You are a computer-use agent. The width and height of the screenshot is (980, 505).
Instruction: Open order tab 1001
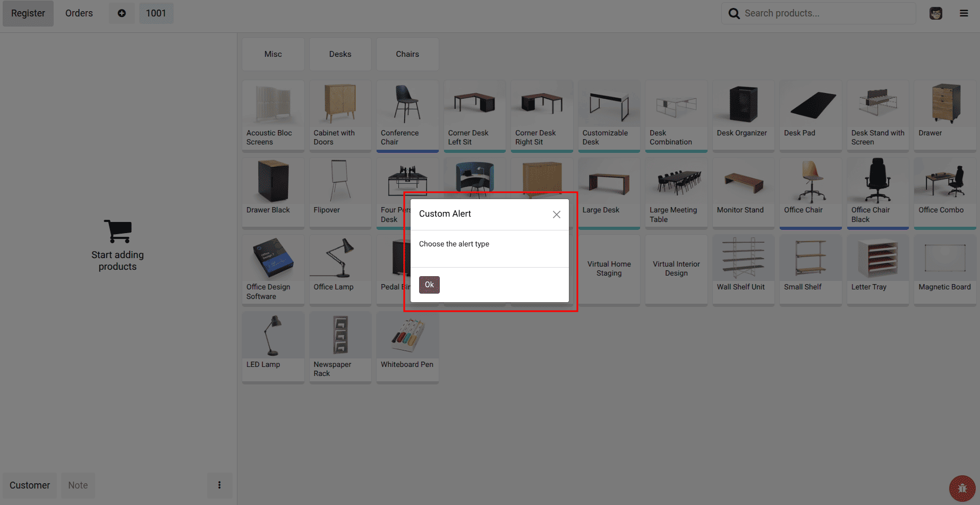point(156,13)
